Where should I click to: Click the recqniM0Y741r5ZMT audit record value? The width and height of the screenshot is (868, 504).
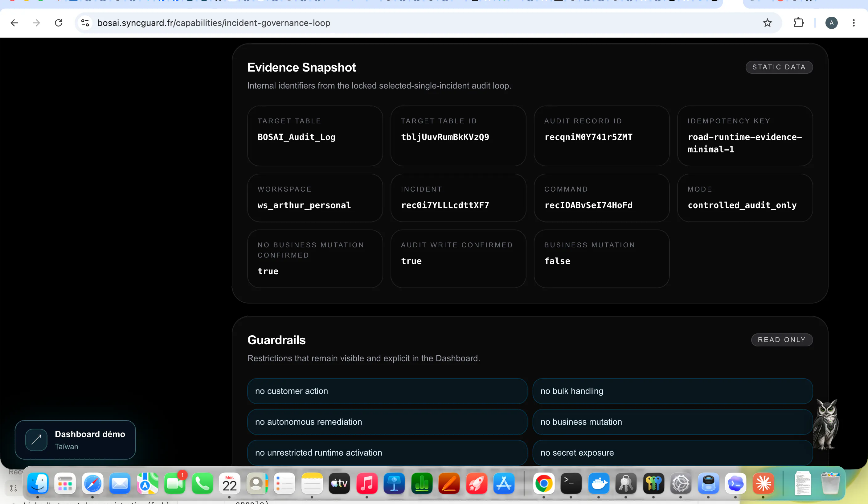point(588,137)
